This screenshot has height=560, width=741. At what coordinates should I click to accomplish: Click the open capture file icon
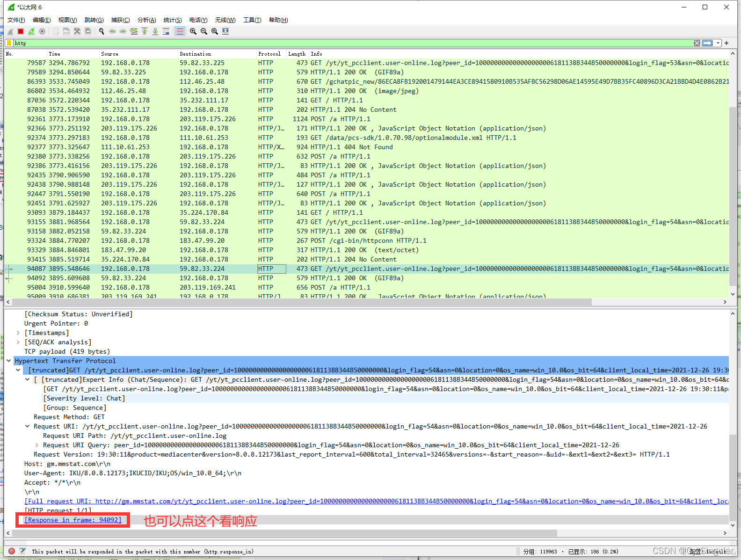56,31
